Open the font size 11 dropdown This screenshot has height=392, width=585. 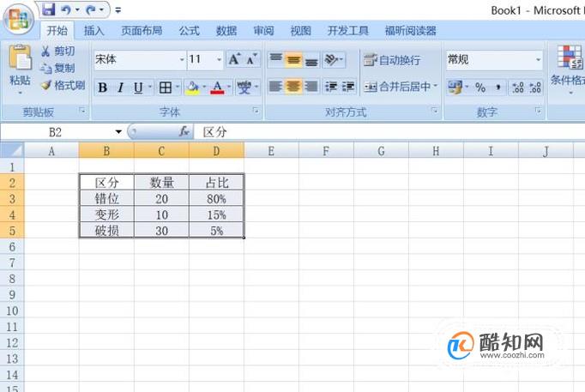coord(219,60)
